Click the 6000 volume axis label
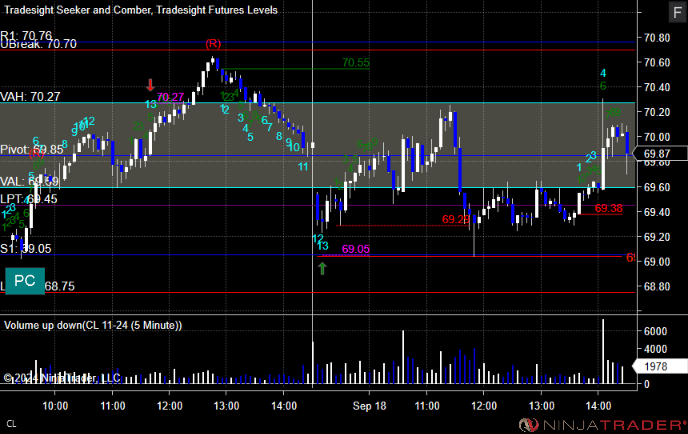This screenshot has width=688, height=434. pyautogui.click(x=656, y=331)
